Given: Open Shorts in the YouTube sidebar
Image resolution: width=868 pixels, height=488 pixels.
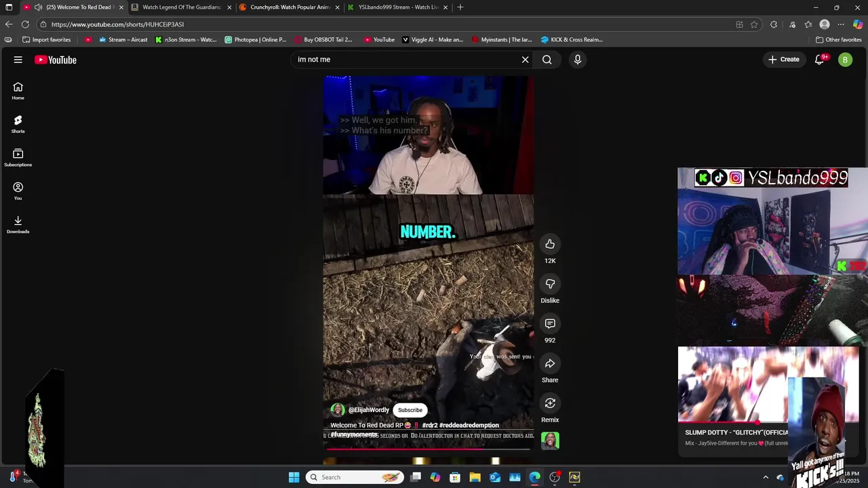Looking at the screenshot, I should 18,124.
